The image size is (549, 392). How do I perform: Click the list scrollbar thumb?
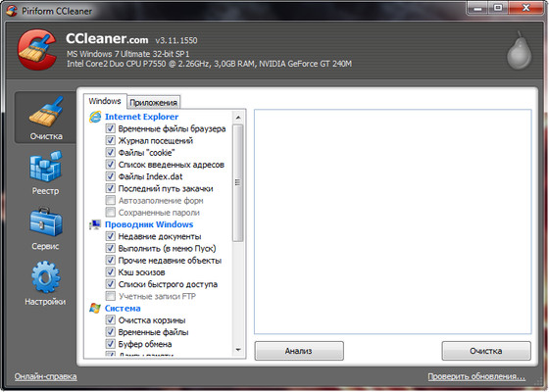(x=238, y=183)
